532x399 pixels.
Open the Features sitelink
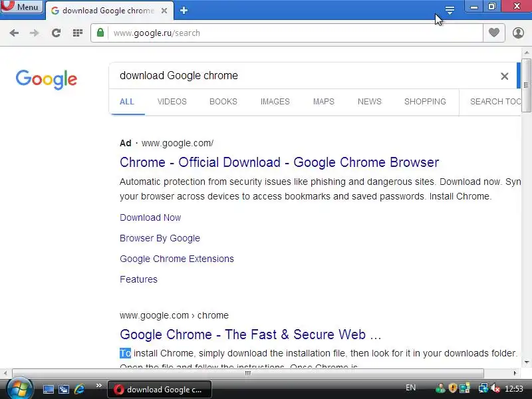(x=138, y=279)
